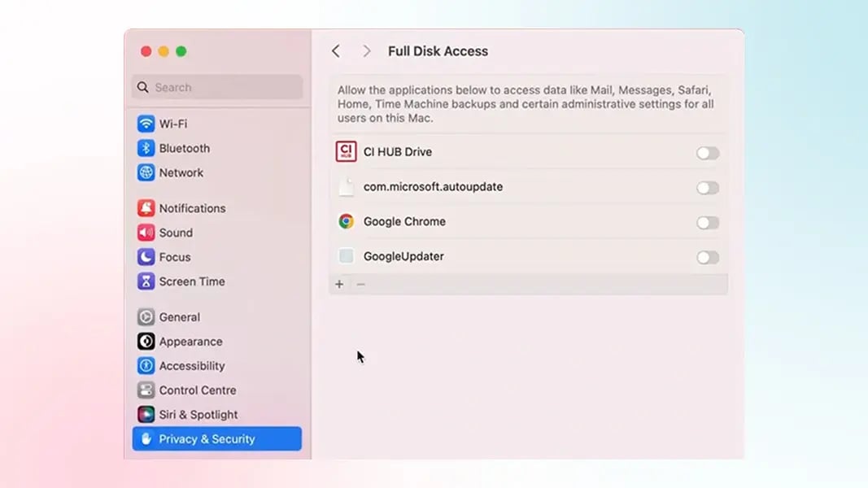The height and width of the screenshot is (488, 868).
Task: Focus the Search field
Action: [x=217, y=87]
